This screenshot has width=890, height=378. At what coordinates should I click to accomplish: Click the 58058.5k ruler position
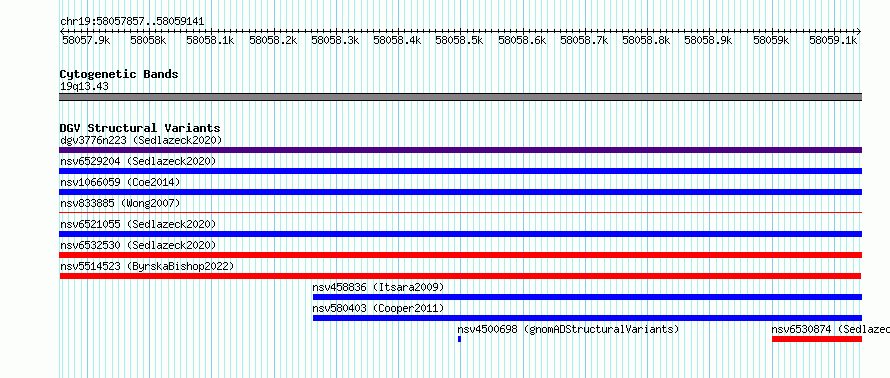[459, 40]
